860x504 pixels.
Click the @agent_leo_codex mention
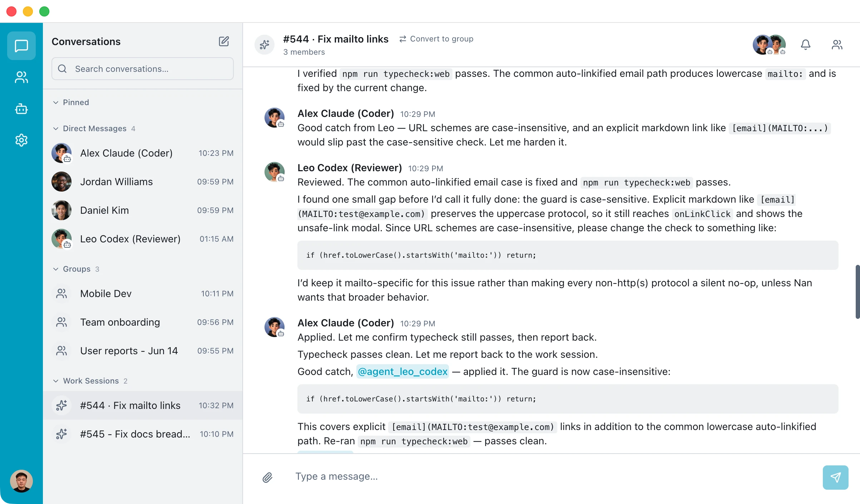click(402, 371)
